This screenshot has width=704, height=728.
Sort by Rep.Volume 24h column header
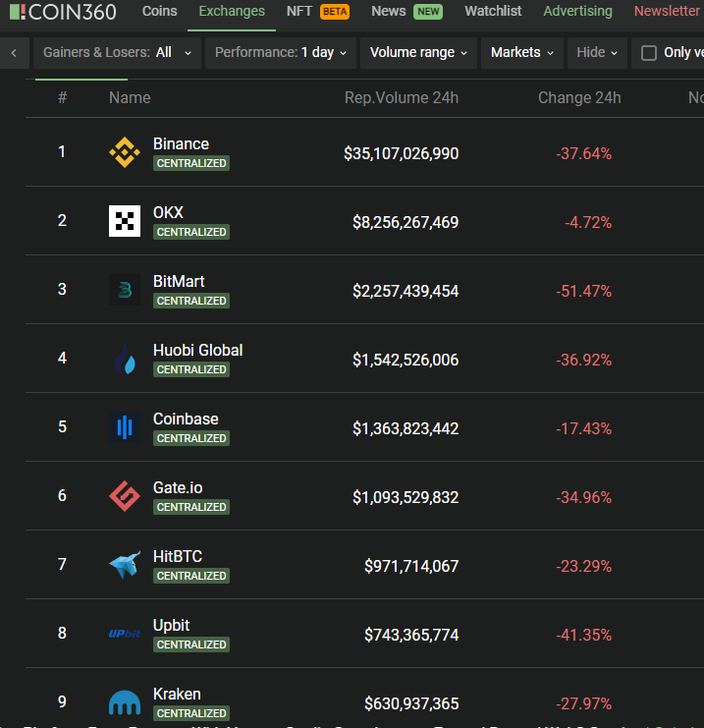(401, 98)
